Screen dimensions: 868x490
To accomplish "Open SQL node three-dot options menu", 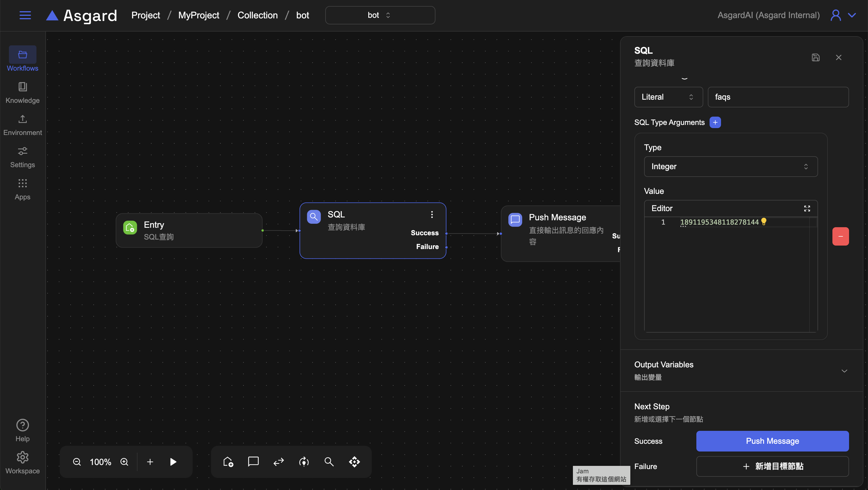I will pos(432,215).
